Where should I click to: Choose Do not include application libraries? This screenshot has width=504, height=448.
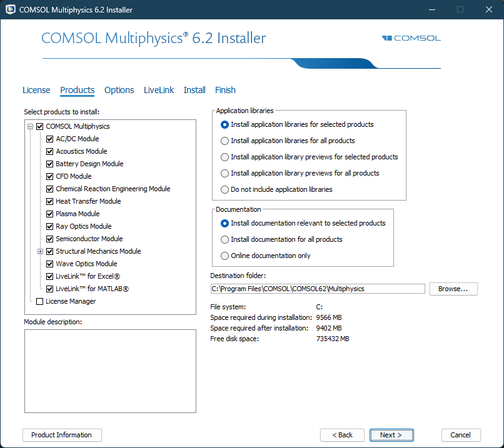click(225, 189)
